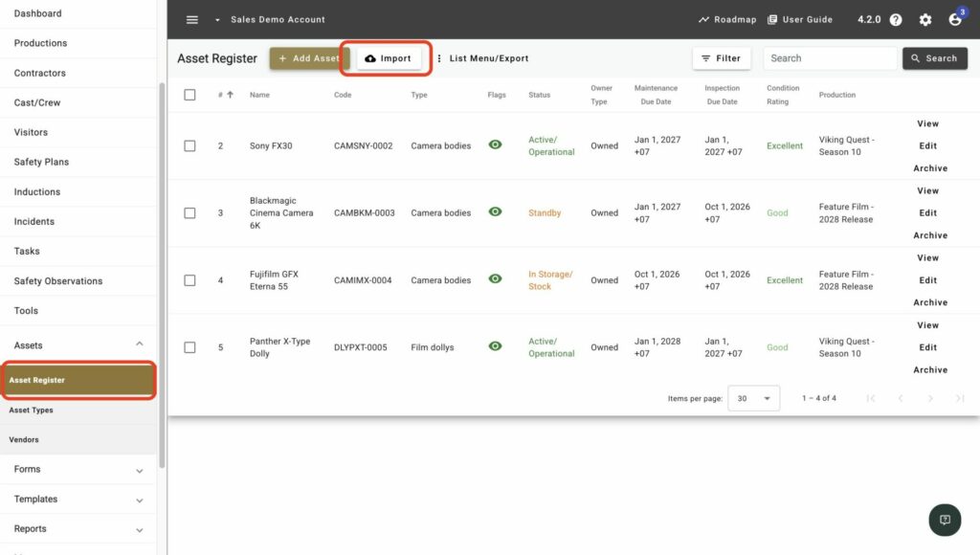Open the hamburger navigation menu
Screen dimensions: 980x555
pos(191,19)
